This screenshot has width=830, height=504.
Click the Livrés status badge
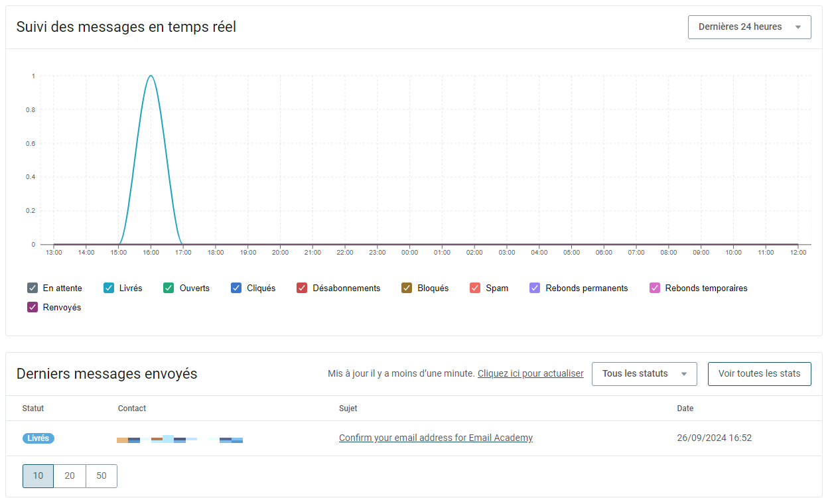coord(38,438)
